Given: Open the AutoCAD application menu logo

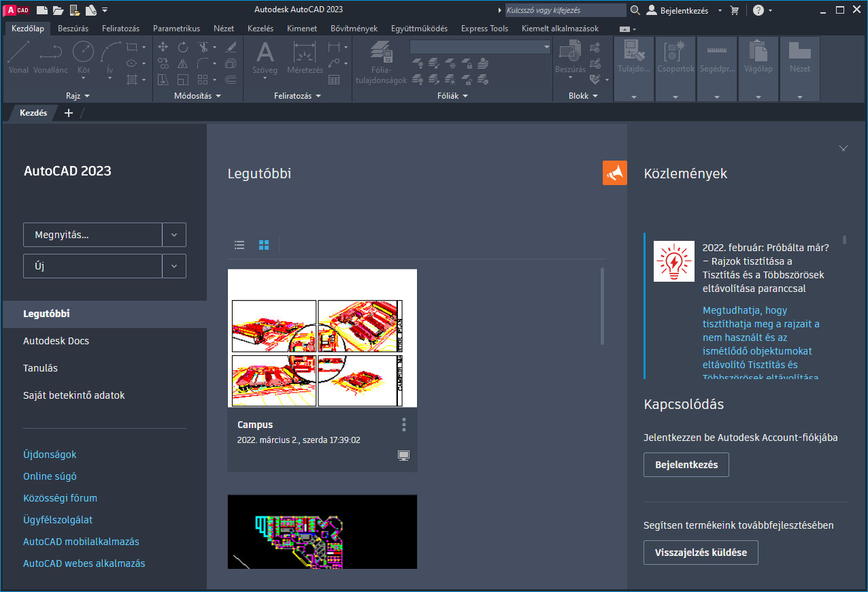Looking at the screenshot, I should click(x=18, y=10).
